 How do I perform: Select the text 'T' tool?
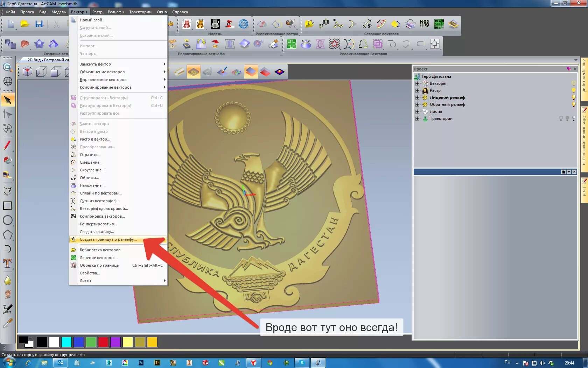click(7, 263)
